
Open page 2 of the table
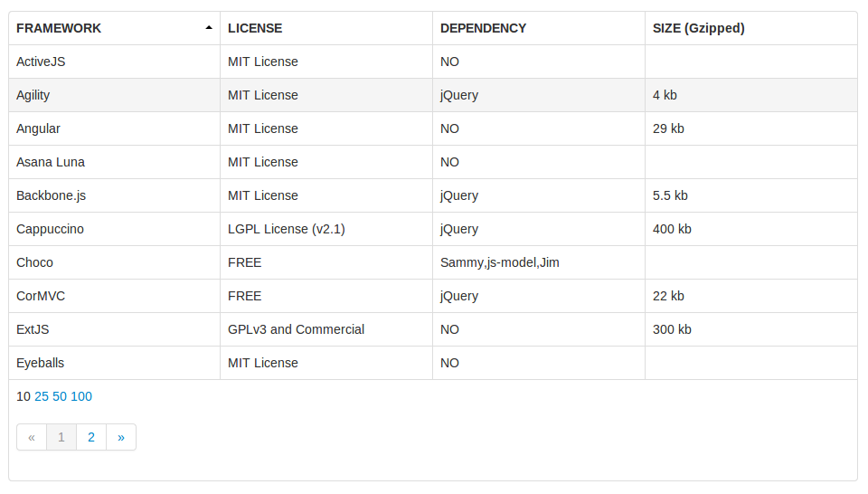[91, 438]
